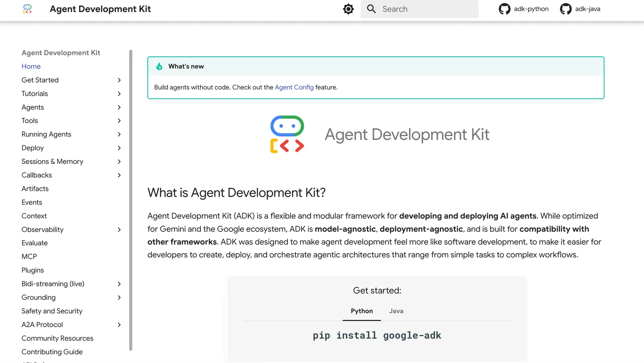Screen dimensions: 644x363
Task: Click the Agent Development Kit robot logo
Action: pos(287,134)
